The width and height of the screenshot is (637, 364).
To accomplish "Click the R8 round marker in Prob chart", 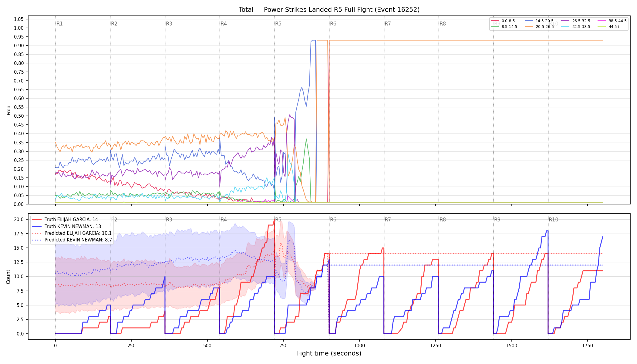I will tap(443, 24).
